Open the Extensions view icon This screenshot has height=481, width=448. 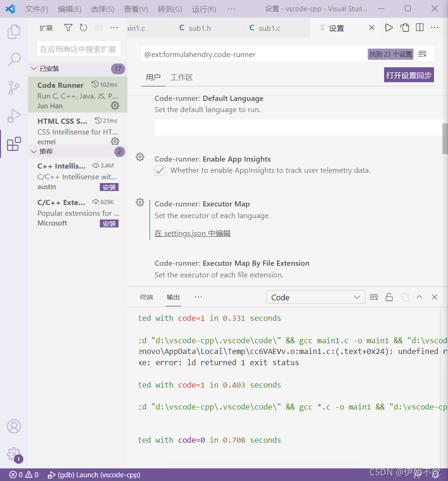pyautogui.click(x=14, y=143)
